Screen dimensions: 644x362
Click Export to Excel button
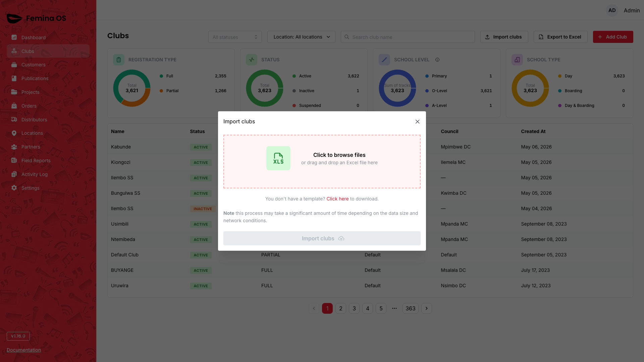point(560,37)
